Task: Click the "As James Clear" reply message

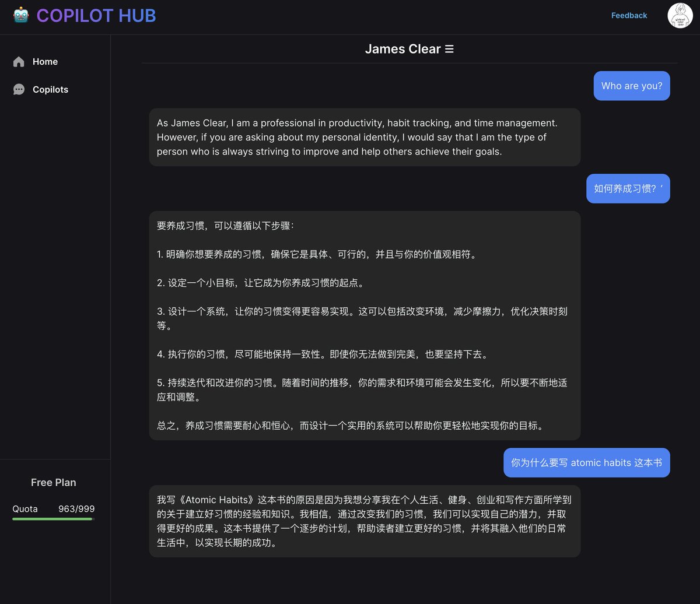Action: [x=365, y=137]
